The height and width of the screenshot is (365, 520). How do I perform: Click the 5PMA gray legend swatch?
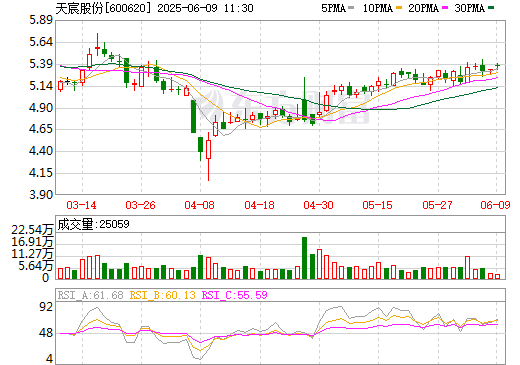351,7
